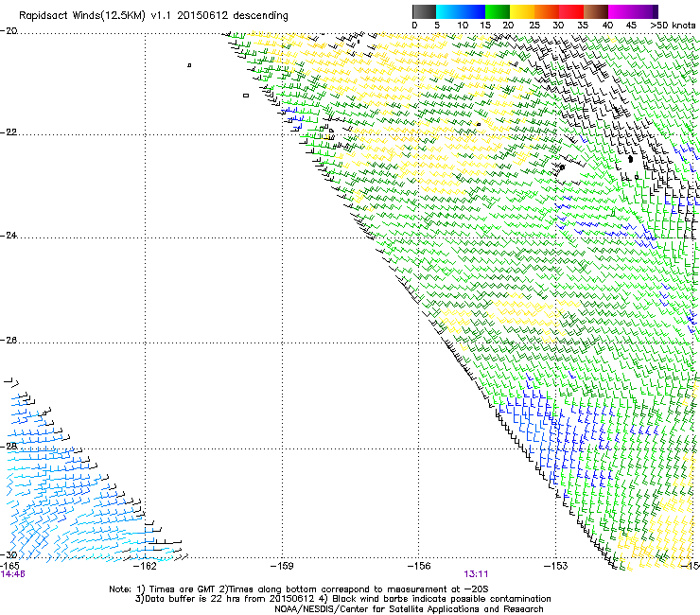
Task: Select the blue 10-15 knots color band
Action: coord(473,11)
